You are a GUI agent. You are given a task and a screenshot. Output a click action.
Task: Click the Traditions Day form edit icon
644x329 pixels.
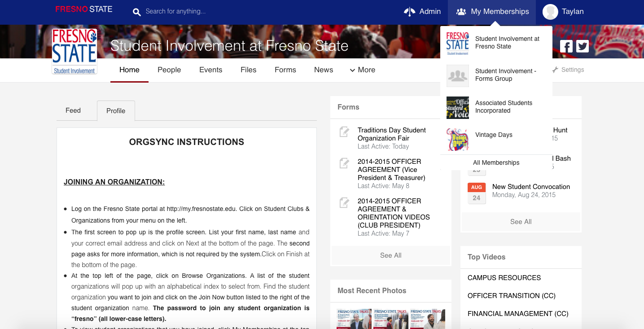(x=344, y=132)
